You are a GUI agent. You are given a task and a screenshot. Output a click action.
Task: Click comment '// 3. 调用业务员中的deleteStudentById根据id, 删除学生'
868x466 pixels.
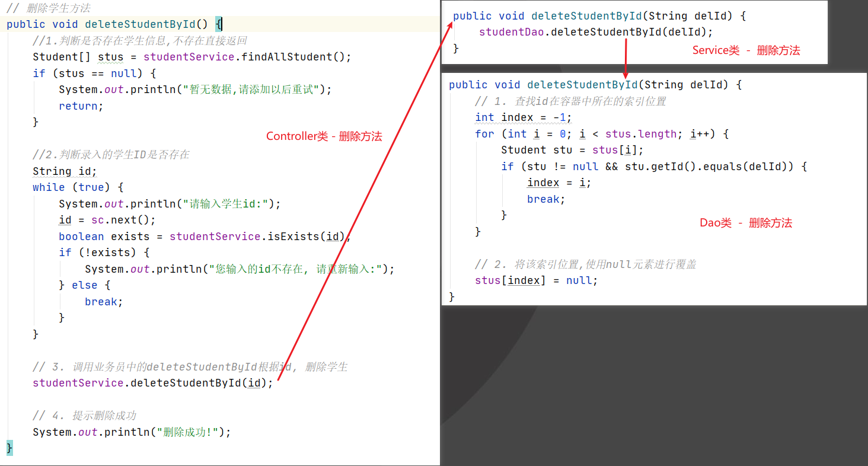[x=190, y=367]
